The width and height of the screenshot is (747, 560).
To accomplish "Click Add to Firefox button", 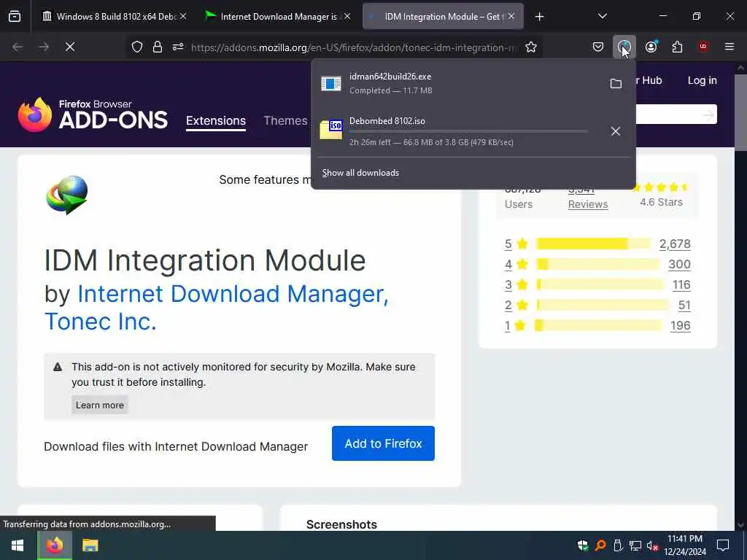I will coord(383,443).
